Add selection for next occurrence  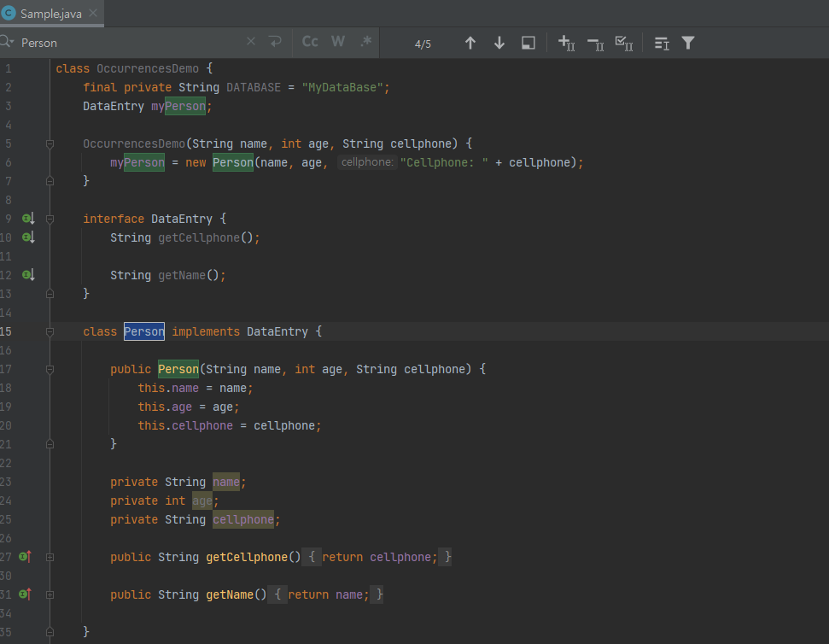coord(566,43)
